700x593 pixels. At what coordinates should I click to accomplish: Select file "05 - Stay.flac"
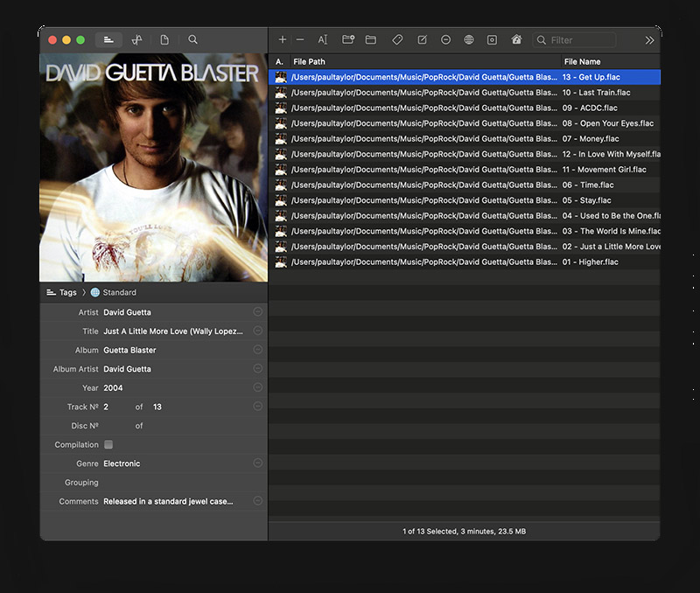tap(465, 200)
